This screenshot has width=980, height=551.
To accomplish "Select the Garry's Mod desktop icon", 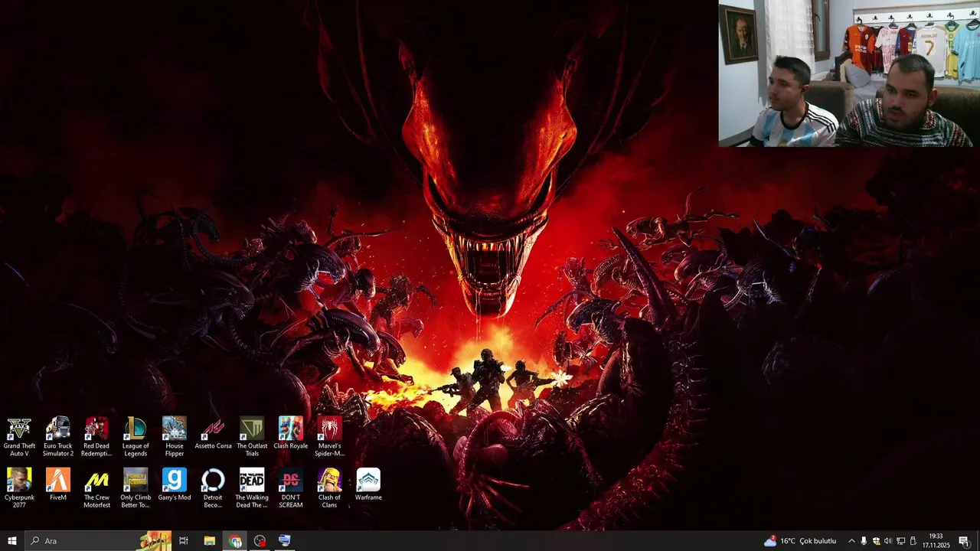I will tap(175, 484).
